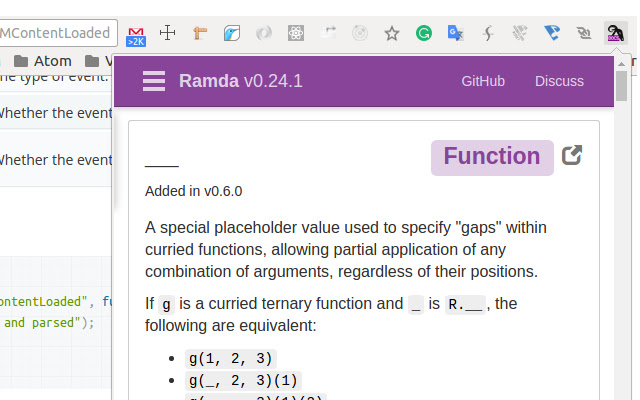640x400 pixels.
Task: Open the GitHub link in Ramda header
Action: pyautogui.click(x=483, y=81)
